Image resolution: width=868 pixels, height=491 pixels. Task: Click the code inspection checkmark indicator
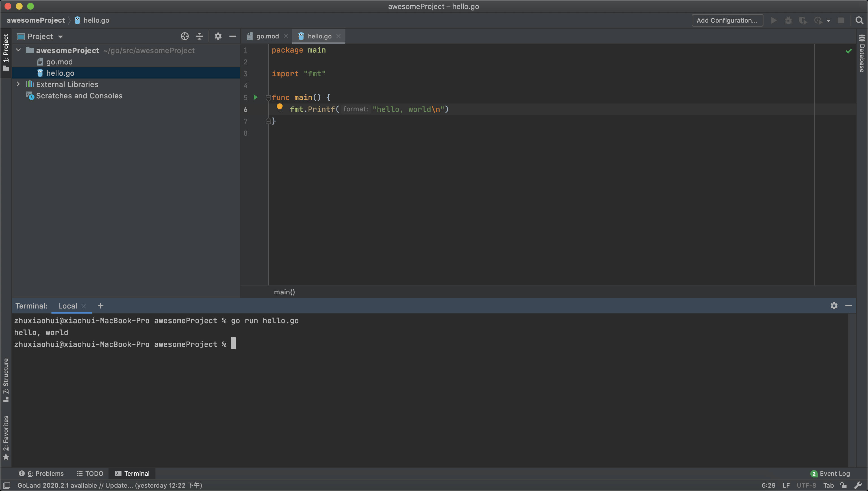pos(849,51)
